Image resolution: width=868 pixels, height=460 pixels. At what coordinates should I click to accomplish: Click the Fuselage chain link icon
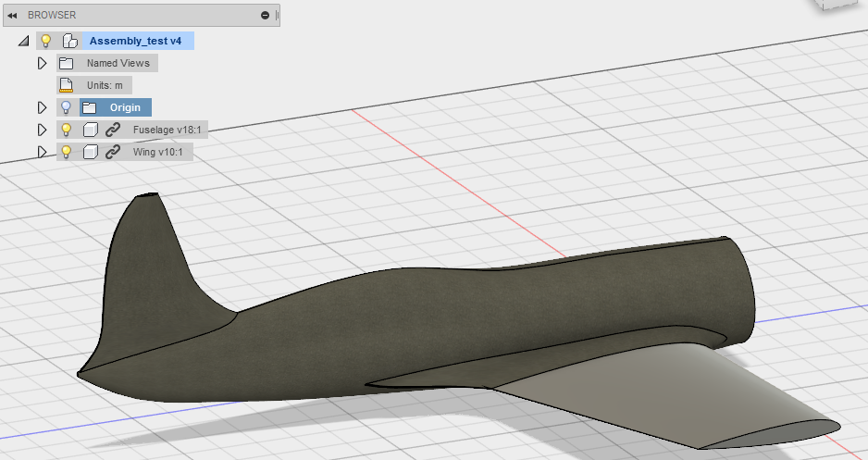[113, 130]
